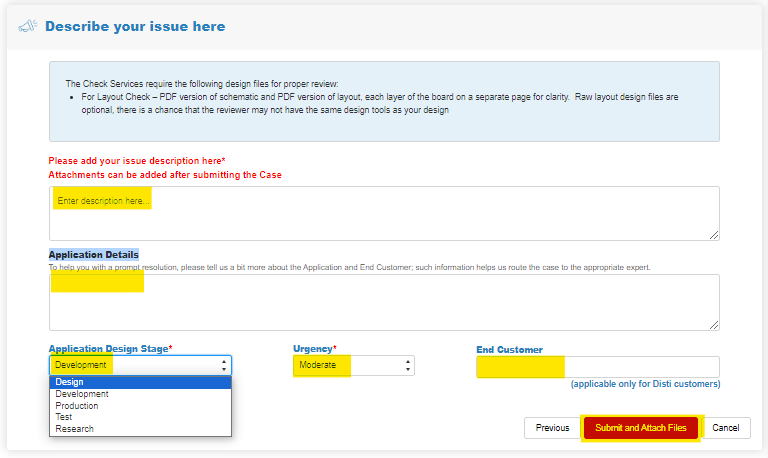Focus the Application Details text box
This screenshot has height=458, width=768.
pos(384,302)
